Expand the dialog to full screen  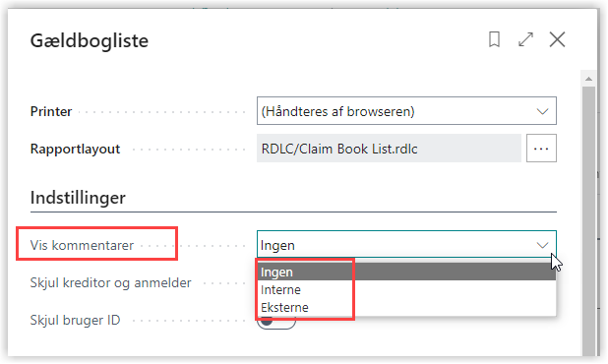(525, 39)
